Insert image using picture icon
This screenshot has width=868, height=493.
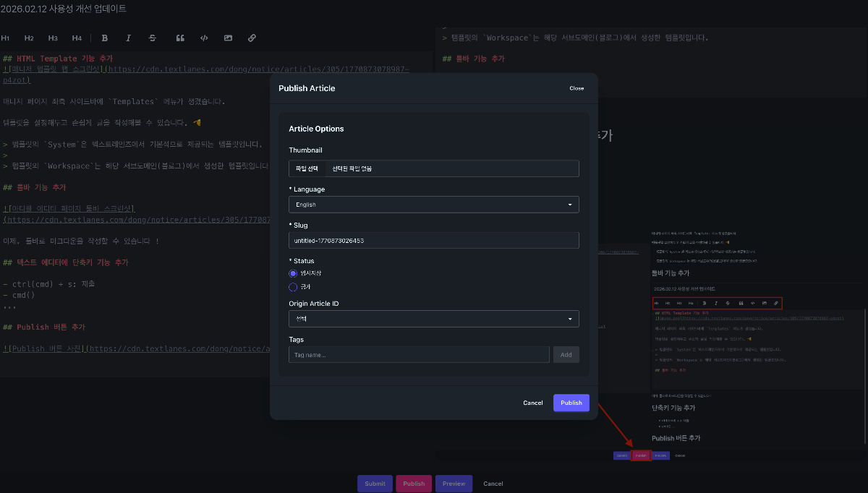(x=228, y=38)
